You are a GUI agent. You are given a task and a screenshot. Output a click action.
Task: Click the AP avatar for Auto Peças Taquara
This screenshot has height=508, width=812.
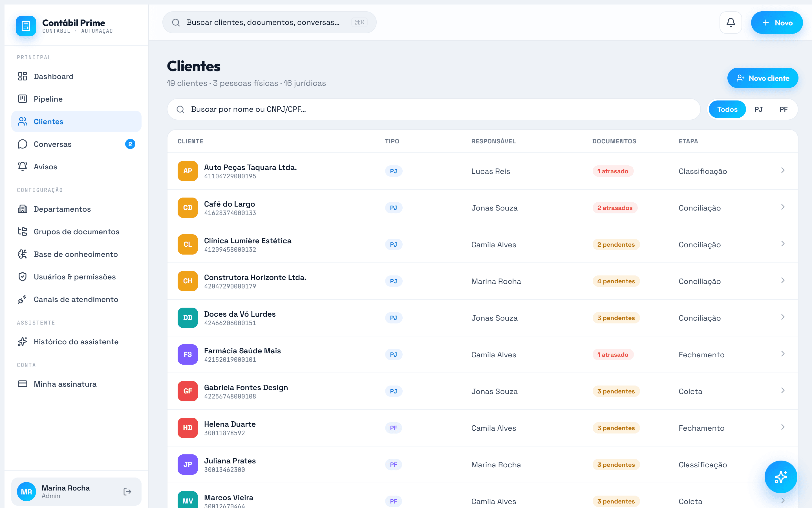tap(187, 171)
